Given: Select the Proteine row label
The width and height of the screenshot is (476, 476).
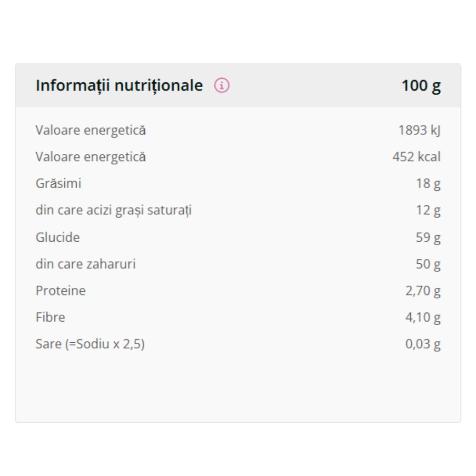Looking at the screenshot, I should click(61, 290).
